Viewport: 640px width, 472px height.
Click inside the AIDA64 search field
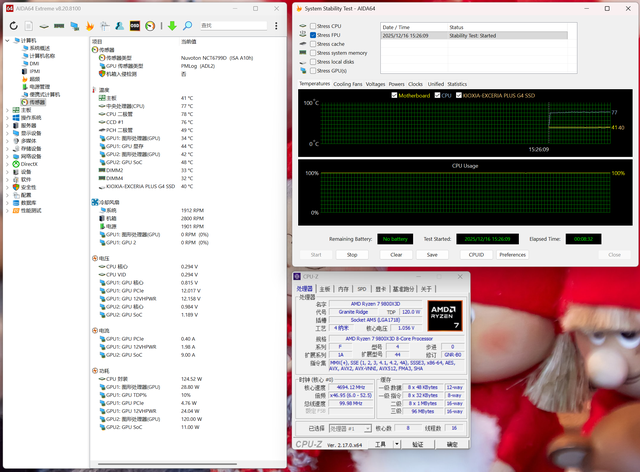tap(235, 25)
